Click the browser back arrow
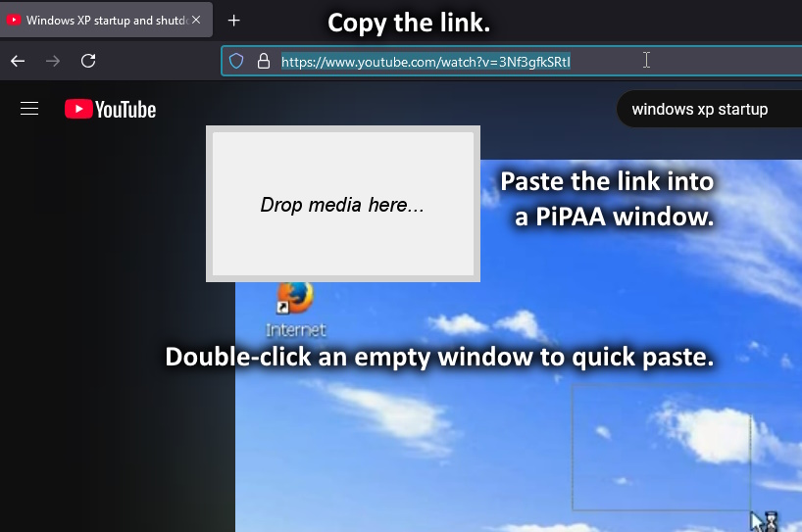 tap(18, 62)
